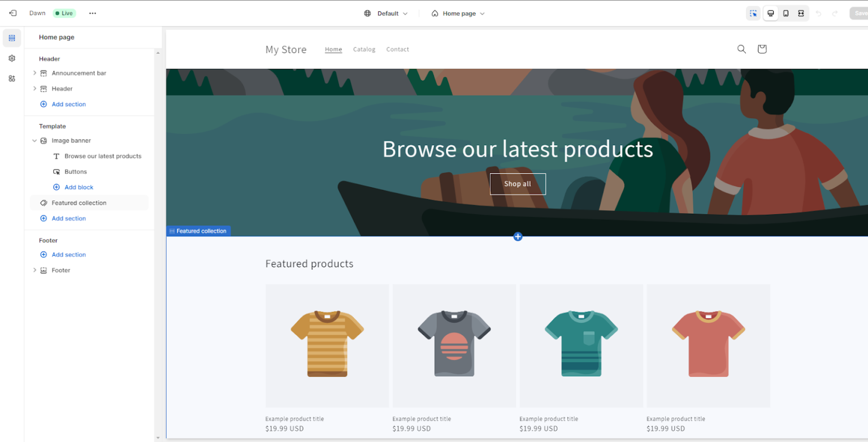The width and height of the screenshot is (868, 442).
Task: Toggle section inspector mode
Action: coord(753,13)
